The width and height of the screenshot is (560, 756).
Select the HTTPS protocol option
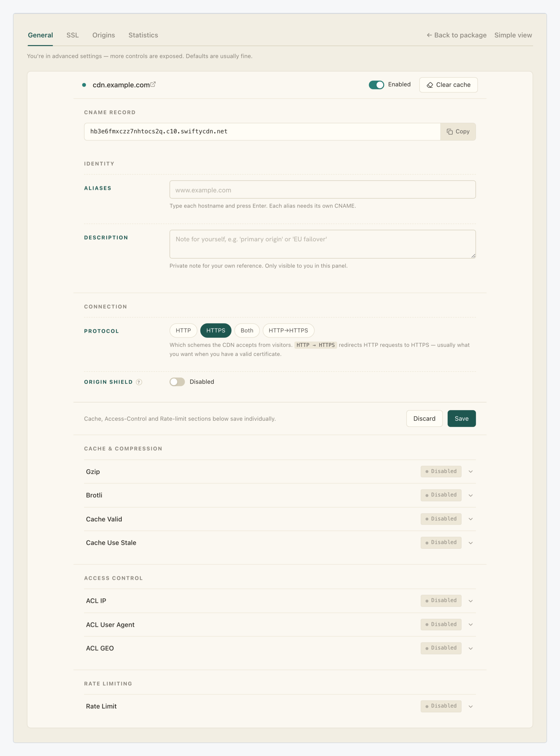[216, 330]
